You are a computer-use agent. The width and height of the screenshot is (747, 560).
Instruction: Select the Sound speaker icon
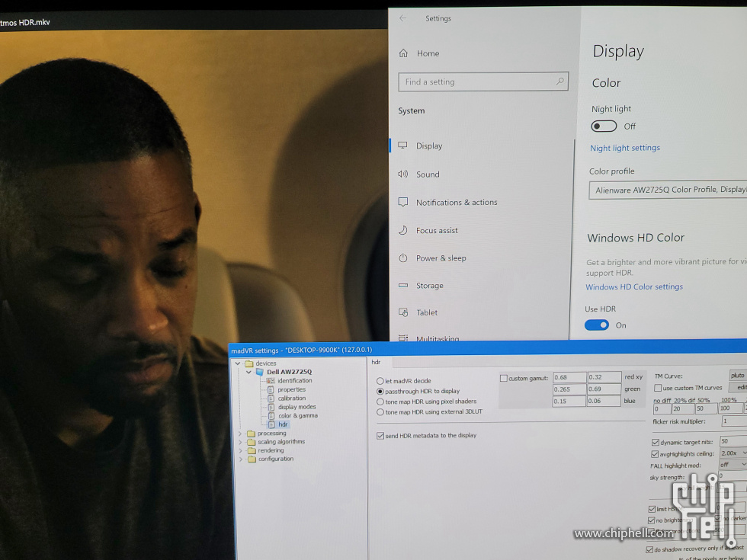click(x=403, y=174)
